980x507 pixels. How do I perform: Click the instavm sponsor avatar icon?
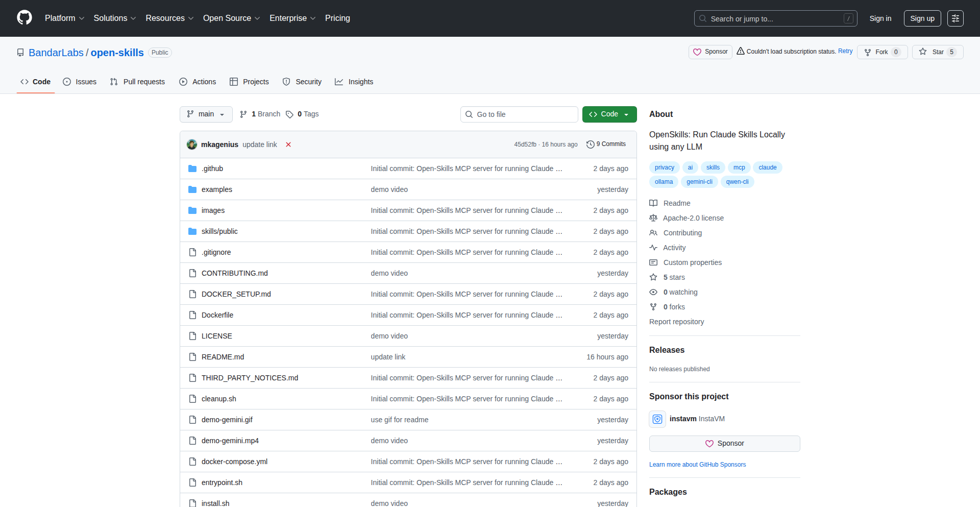click(x=657, y=419)
